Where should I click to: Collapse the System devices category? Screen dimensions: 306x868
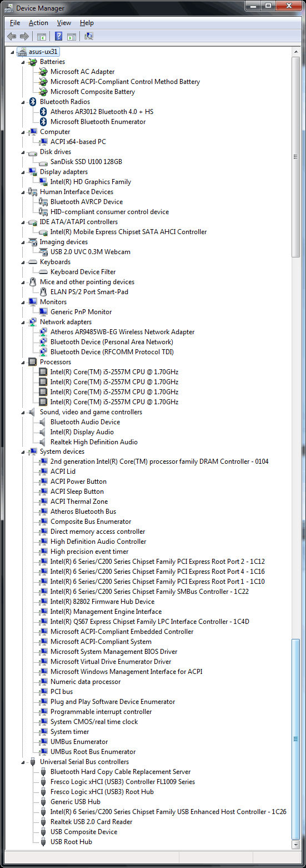pyautogui.click(x=23, y=452)
